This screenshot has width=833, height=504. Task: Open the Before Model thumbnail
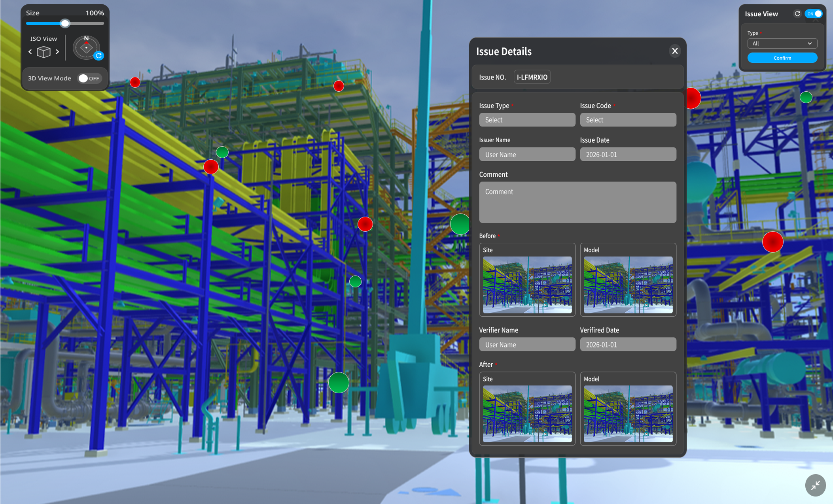[x=628, y=285]
